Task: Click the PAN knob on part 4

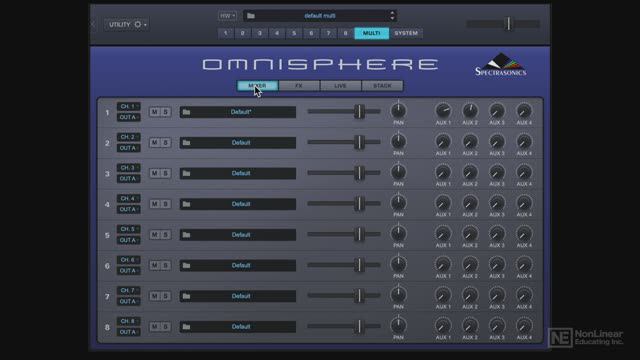Action: pos(398,202)
